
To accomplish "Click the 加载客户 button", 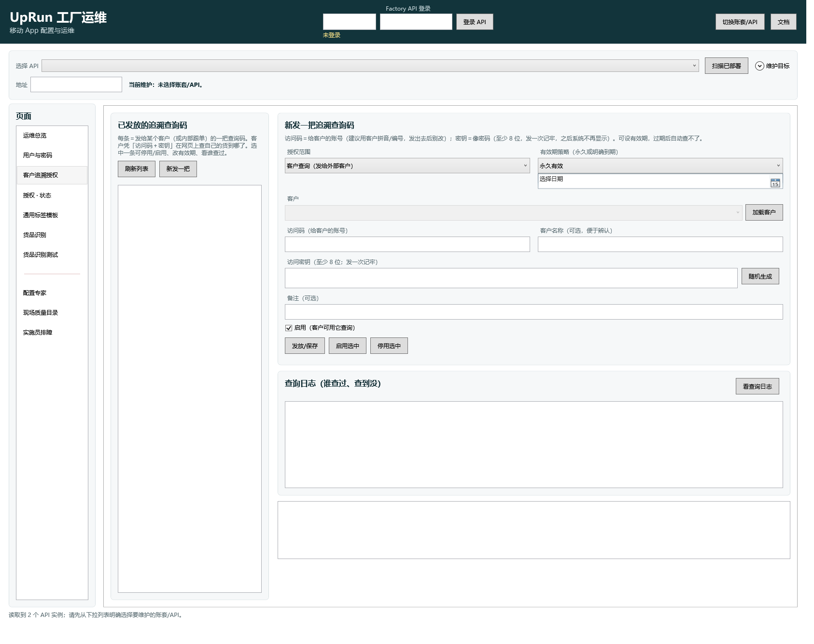I will 764,212.
